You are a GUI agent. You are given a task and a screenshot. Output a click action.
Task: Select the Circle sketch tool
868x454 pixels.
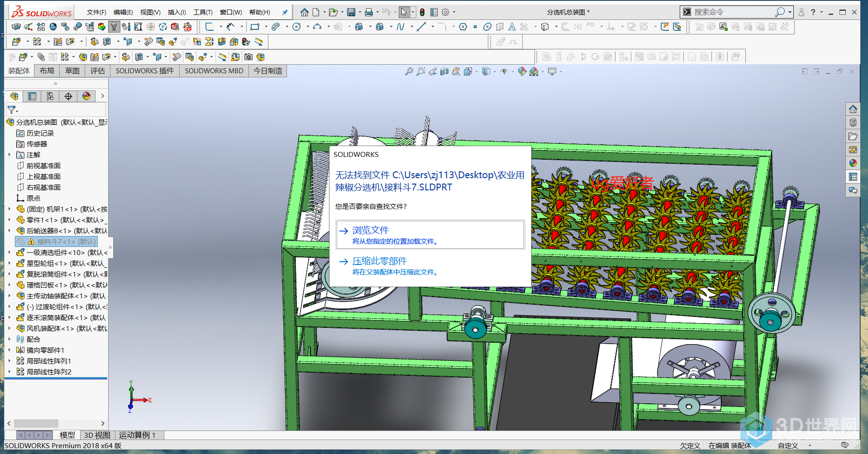(296, 27)
